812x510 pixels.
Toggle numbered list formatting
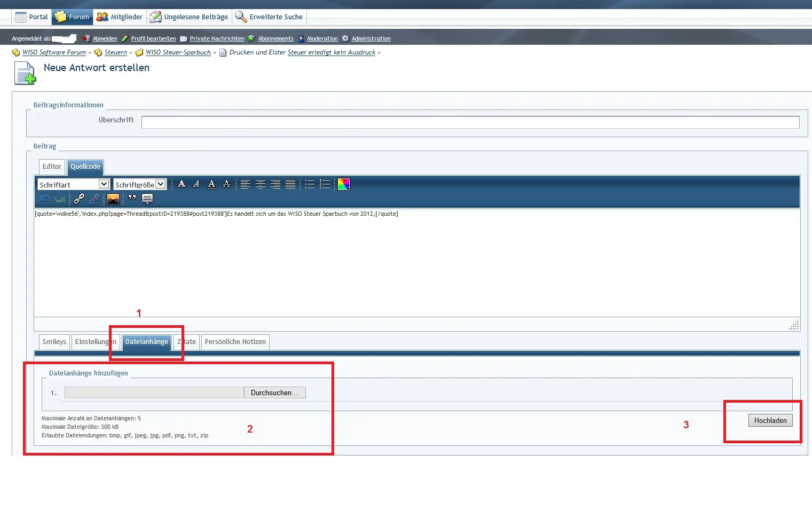click(x=325, y=184)
